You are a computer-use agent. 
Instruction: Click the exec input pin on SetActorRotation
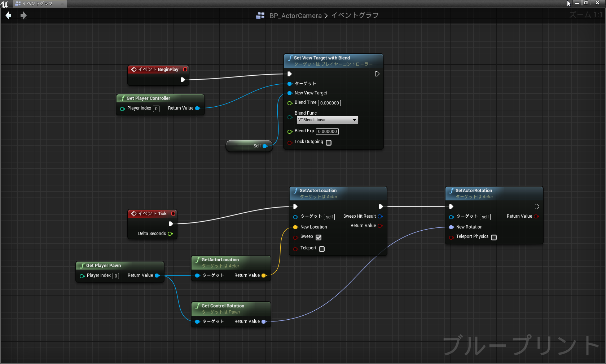click(x=451, y=207)
